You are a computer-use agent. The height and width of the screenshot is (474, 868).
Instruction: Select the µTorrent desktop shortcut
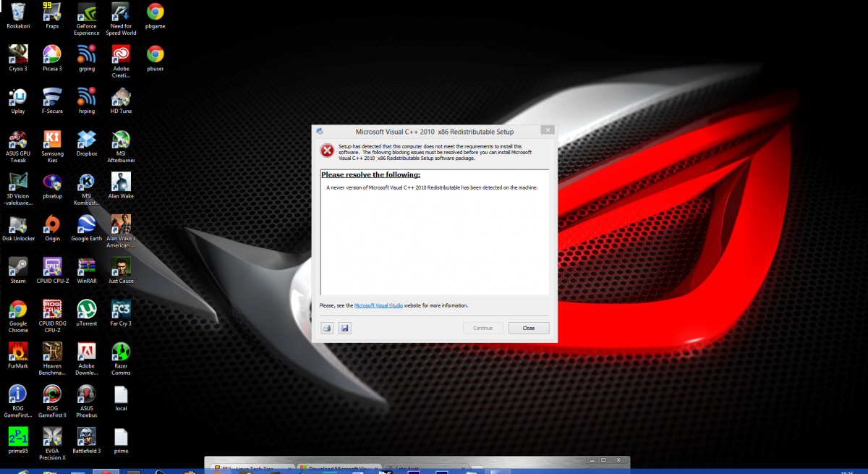[x=87, y=314]
